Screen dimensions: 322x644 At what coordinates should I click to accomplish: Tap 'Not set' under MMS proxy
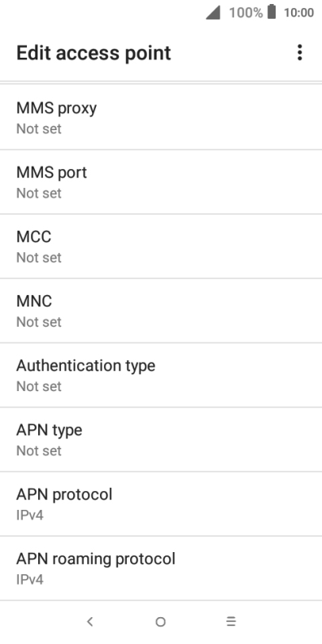pos(39,129)
